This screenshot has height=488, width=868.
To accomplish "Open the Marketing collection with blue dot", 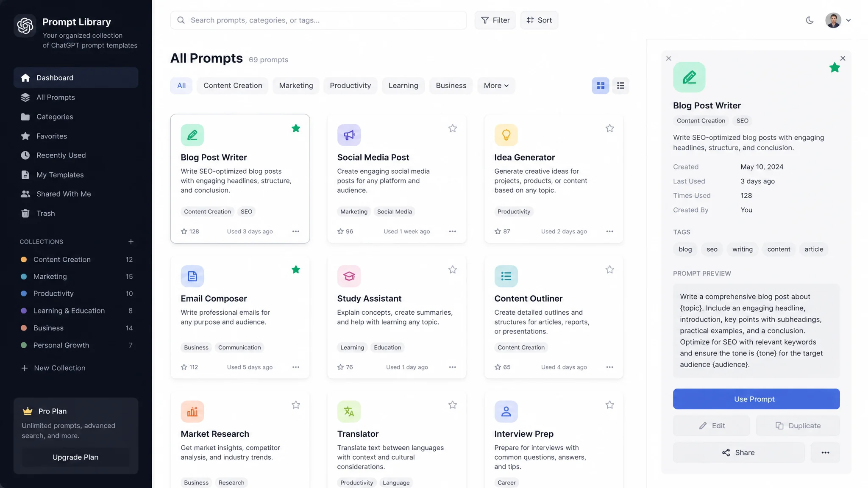I will [76, 277].
